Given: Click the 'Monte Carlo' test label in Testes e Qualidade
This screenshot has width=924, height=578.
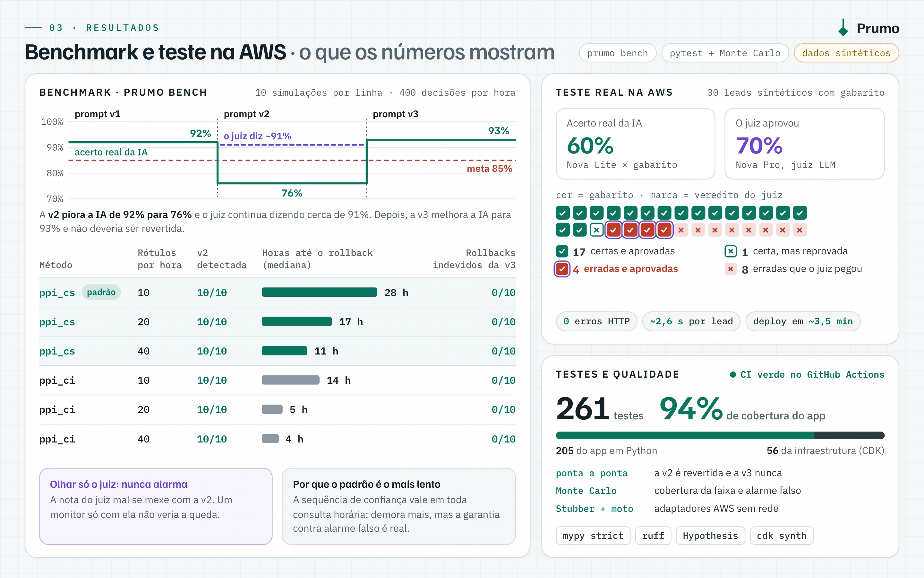Looking at the screenshot, I should coord(586,490).
